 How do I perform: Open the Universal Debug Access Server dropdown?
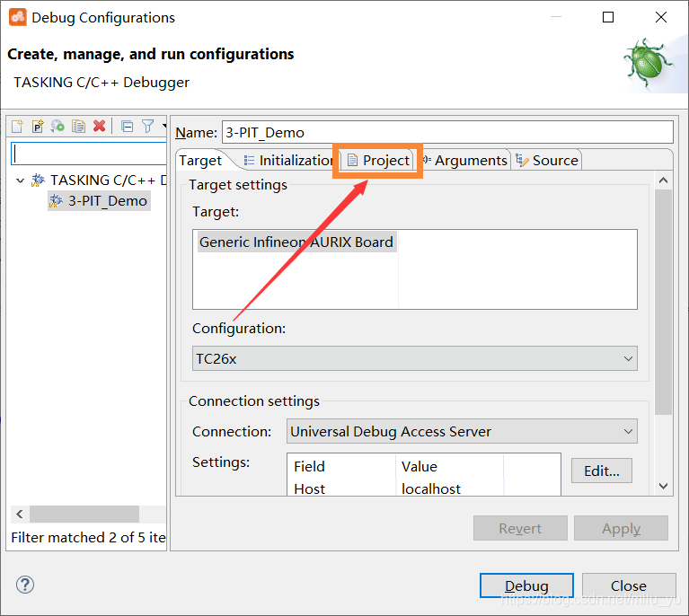tap(462, 431)
